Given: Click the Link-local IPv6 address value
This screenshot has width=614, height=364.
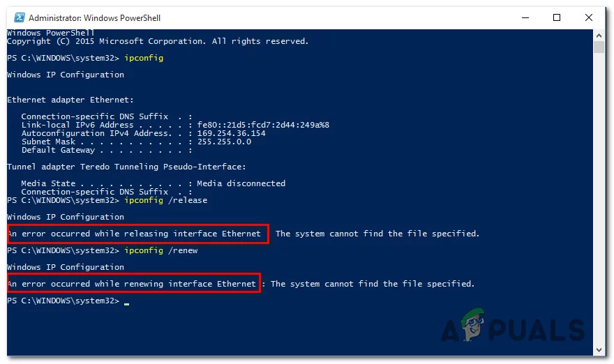Looking at the screenshot, I should tap(263, 125).
